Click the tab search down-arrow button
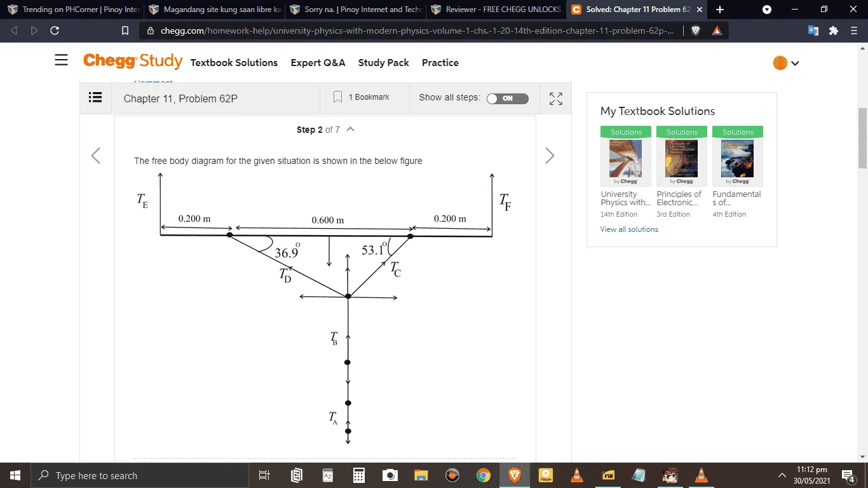 click(x=767, y=10)
